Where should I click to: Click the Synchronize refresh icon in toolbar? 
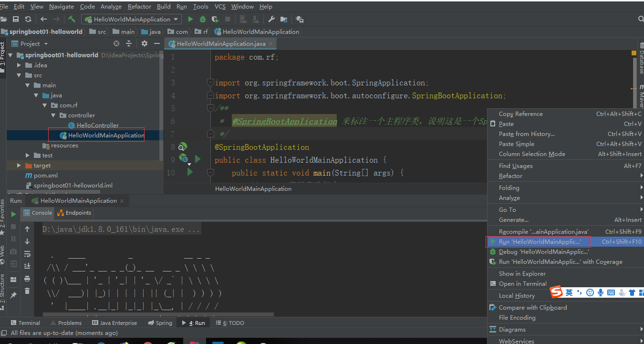point(28,19)
